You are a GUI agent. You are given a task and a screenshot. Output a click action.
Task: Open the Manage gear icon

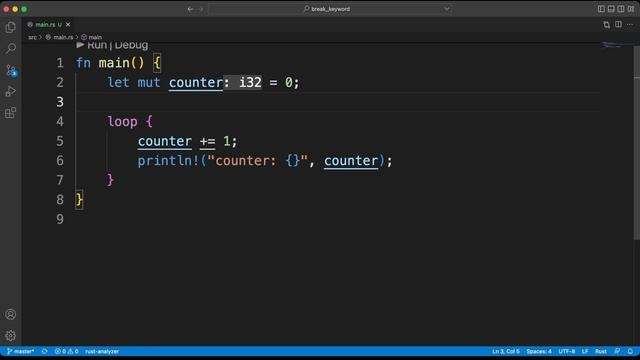click(11, 336)
